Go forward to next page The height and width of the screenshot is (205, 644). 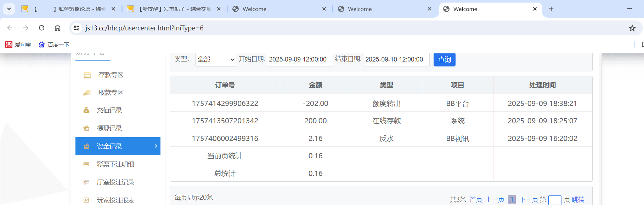(x=26, y=28)
